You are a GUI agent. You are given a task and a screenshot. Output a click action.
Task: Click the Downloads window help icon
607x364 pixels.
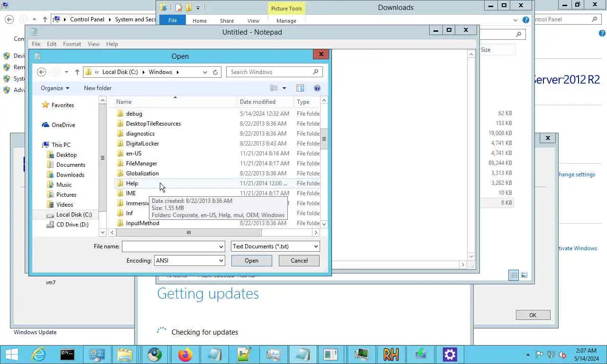525,20
